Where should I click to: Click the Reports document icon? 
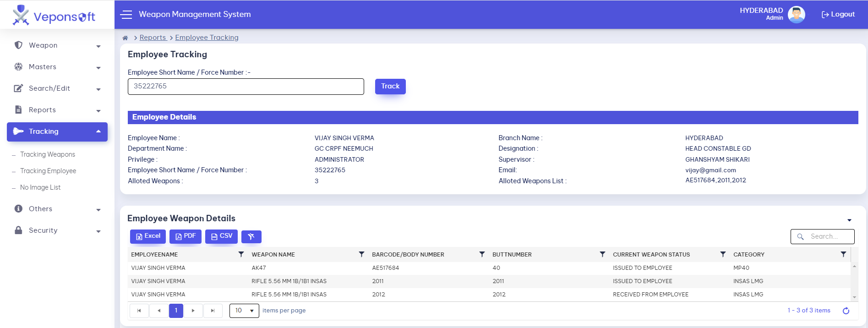18,109
